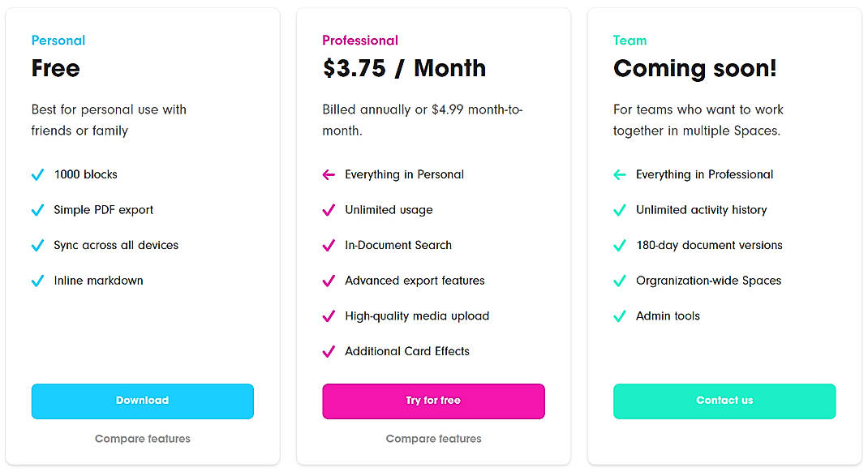
Task: Select the "Professional" plan heading
Action: coord(360,40)
